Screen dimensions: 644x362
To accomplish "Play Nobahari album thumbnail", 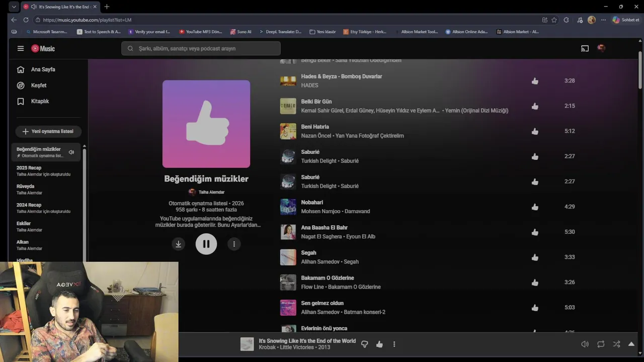I will [x=288, y=207].
